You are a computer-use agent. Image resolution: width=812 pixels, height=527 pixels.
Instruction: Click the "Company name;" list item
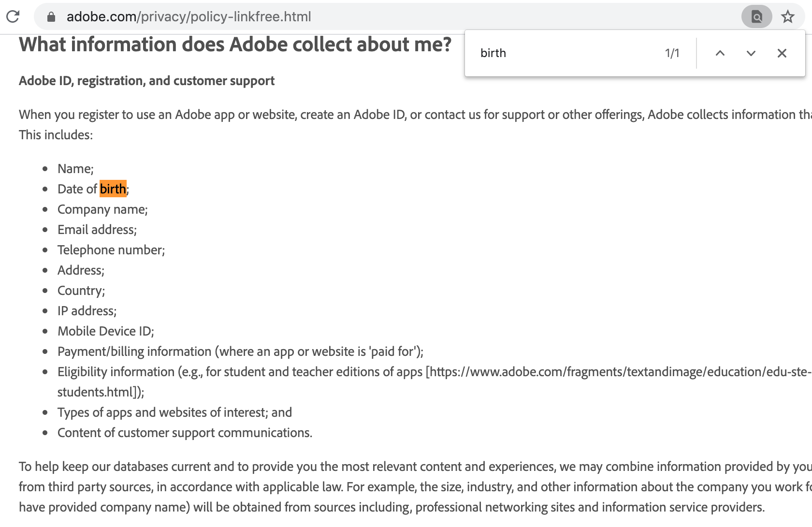pyautogui.click(x=102, y=209)
